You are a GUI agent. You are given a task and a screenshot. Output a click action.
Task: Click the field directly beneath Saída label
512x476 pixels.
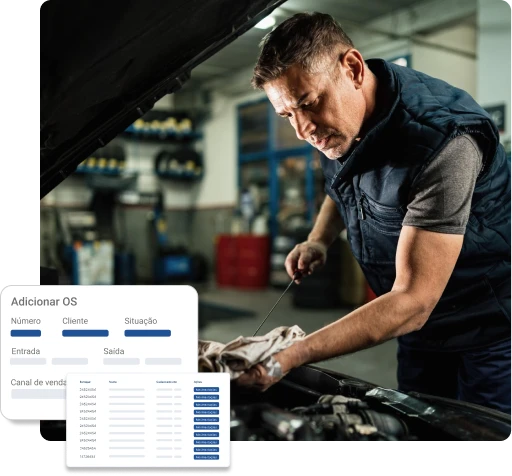coord(121,361)
